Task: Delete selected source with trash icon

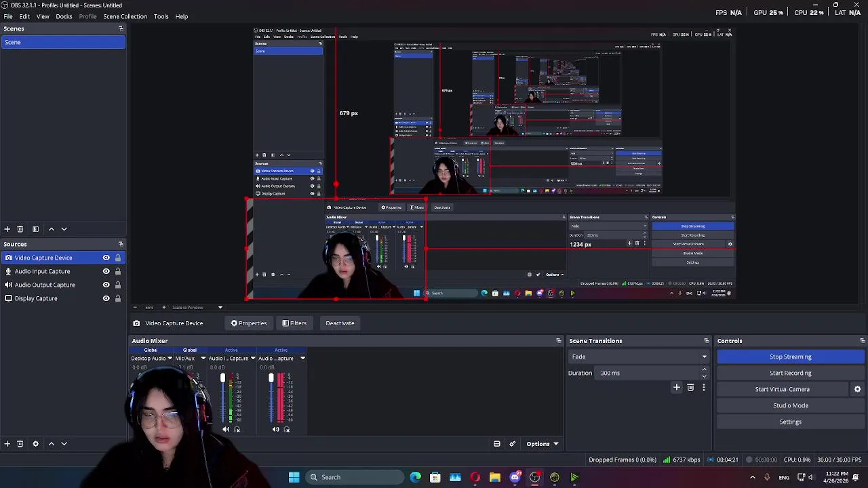Action: [x=20, y=444]
